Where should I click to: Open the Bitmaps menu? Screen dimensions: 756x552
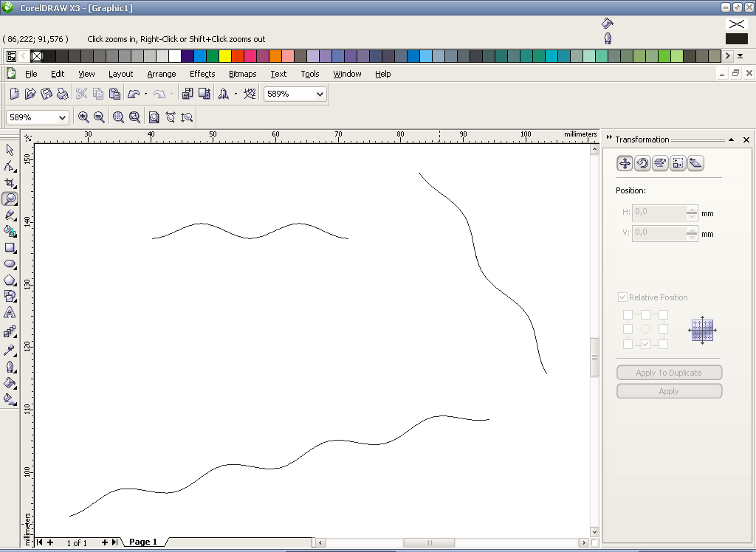(242, 74)
